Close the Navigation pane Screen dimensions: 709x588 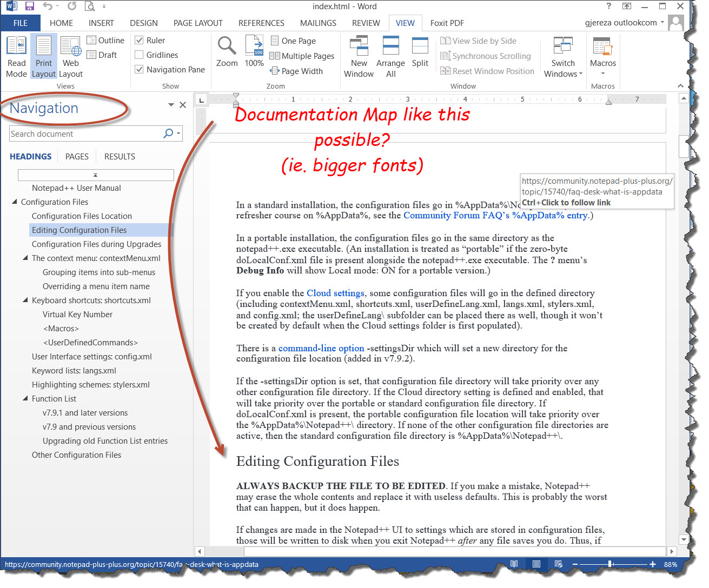click(x=183, y=105)
